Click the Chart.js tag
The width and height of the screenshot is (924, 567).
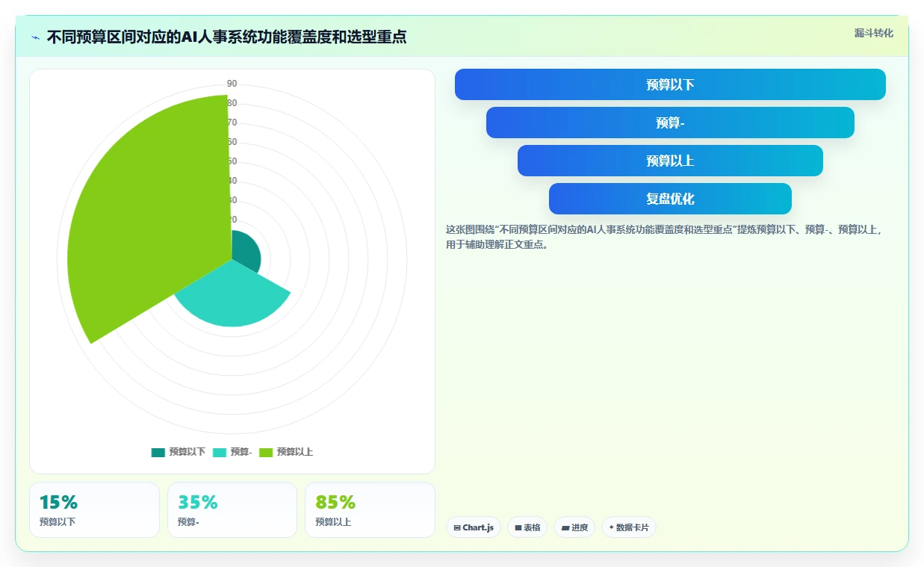474,527
